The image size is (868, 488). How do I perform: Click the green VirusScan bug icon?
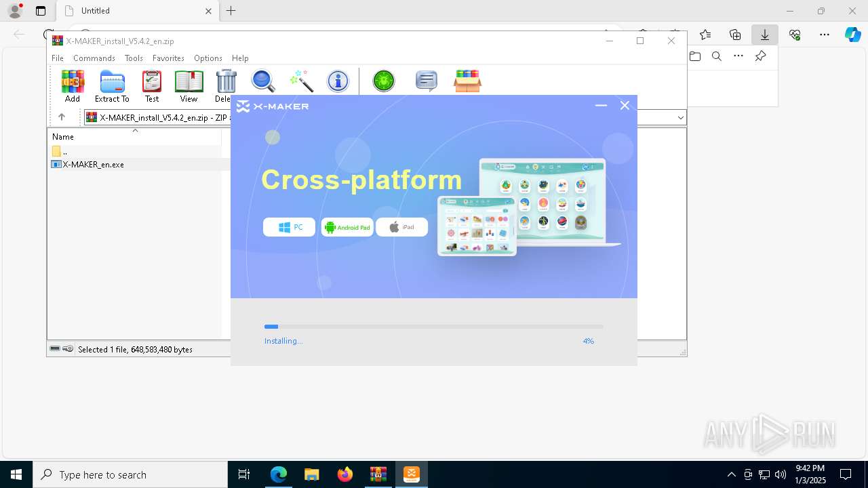[x=384, y=81]
